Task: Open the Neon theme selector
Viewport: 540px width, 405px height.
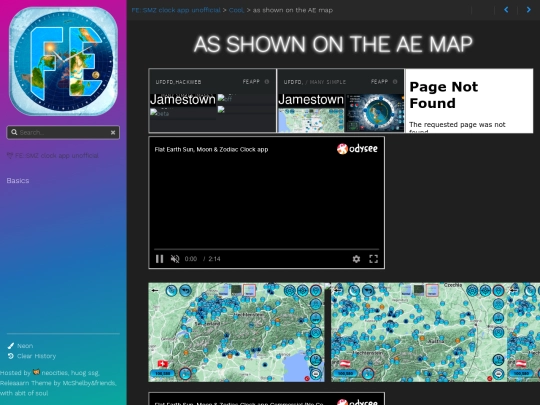Action: coord(25,346)
